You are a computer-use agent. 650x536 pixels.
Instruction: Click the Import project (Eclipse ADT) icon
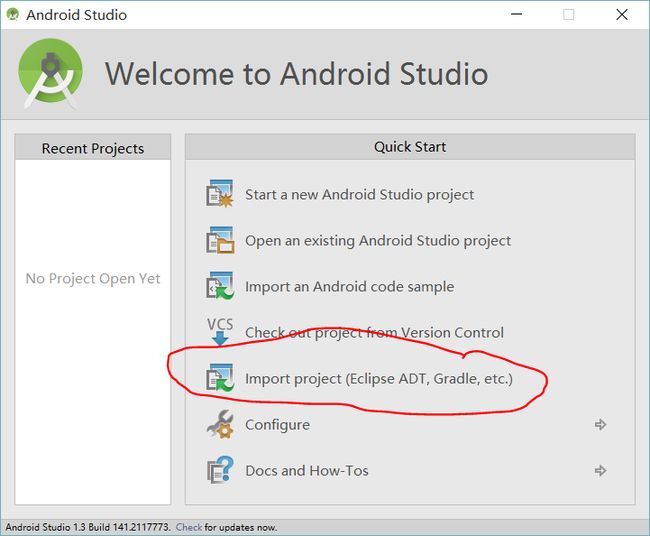220,378
